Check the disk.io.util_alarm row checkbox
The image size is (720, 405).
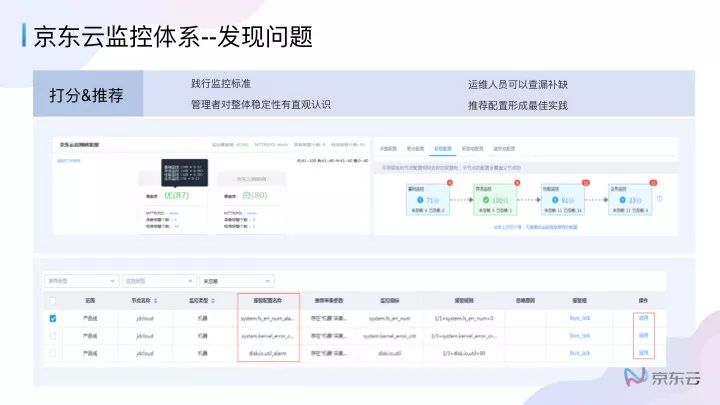[52, 353]
